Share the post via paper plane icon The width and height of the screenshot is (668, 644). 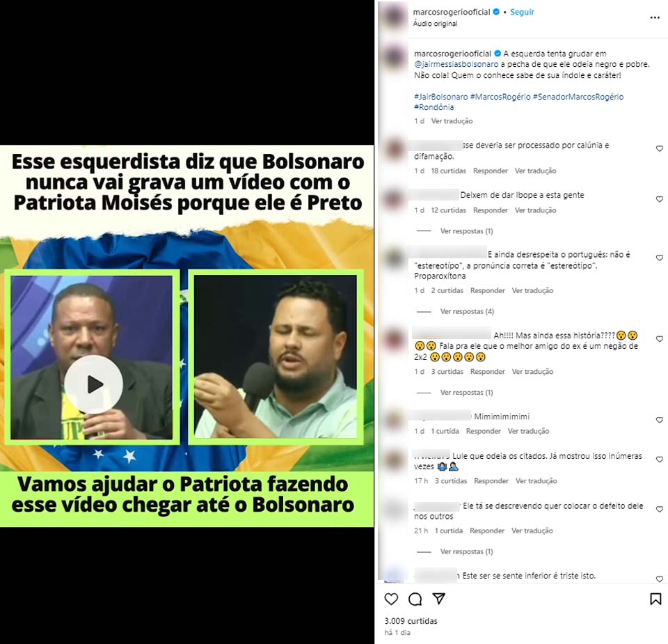439,598
